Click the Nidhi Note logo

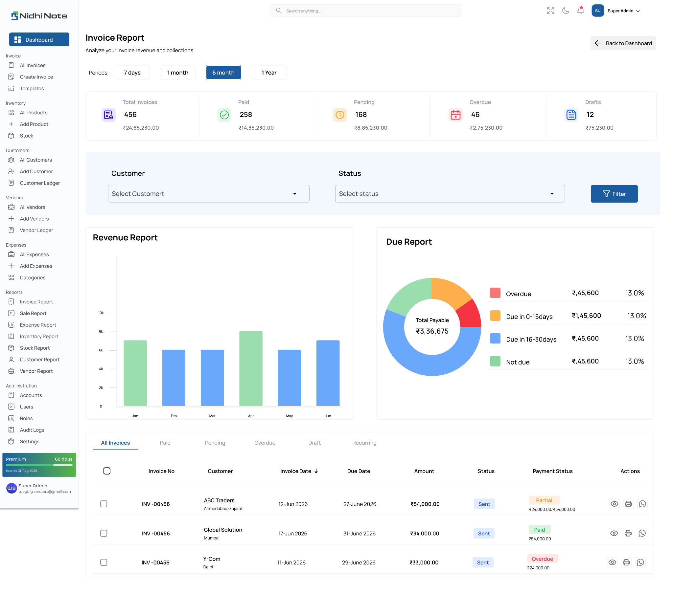click(39, 16)
